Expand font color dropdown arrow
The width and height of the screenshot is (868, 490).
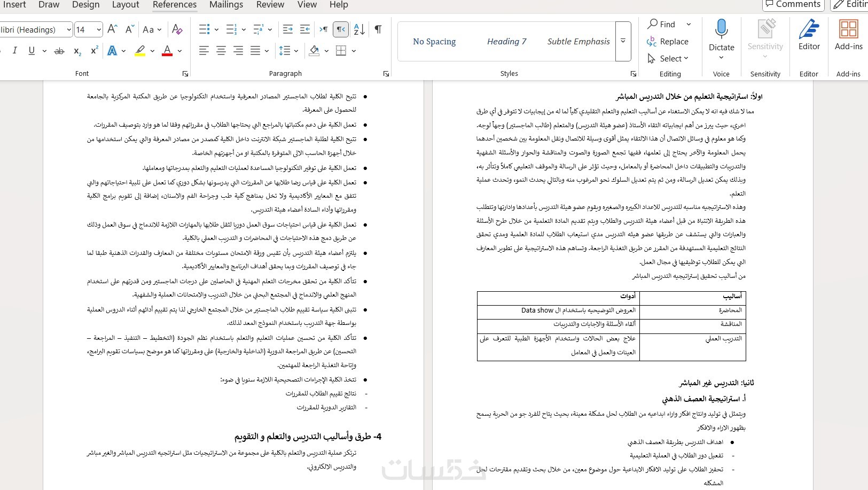point(179,51)
